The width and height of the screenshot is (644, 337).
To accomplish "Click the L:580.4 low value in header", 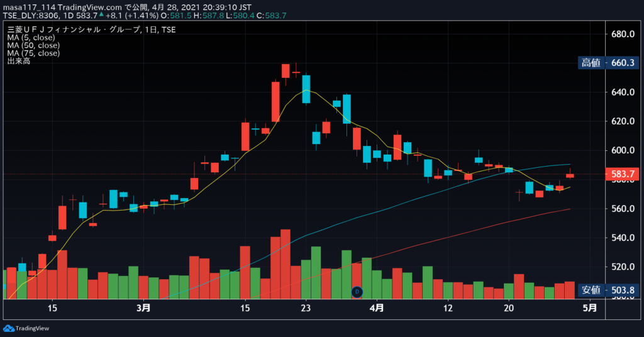I will (x=240, y=16).
